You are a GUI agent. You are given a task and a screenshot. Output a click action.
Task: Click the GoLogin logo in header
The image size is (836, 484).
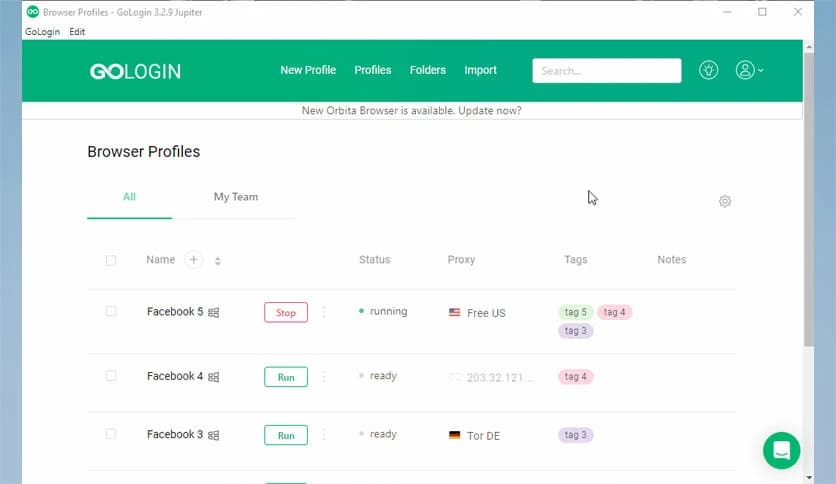pos(135,71)
